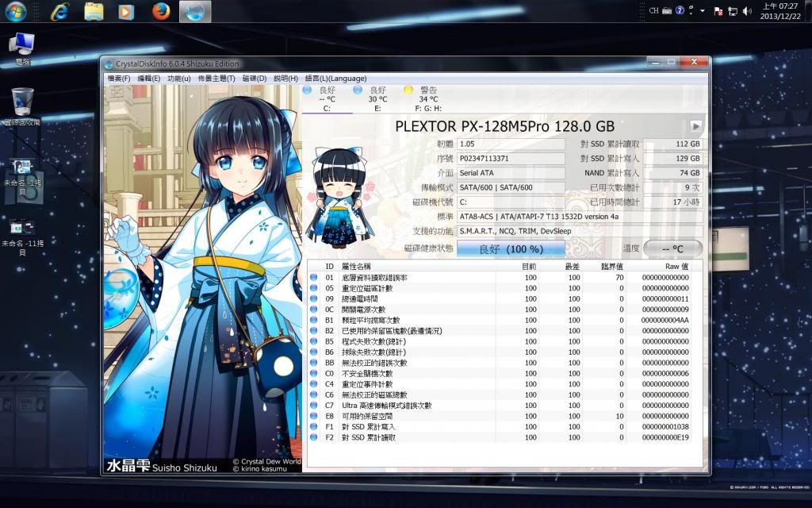
Task: Click the -- °C temperature button
Action: pos(672,248)
